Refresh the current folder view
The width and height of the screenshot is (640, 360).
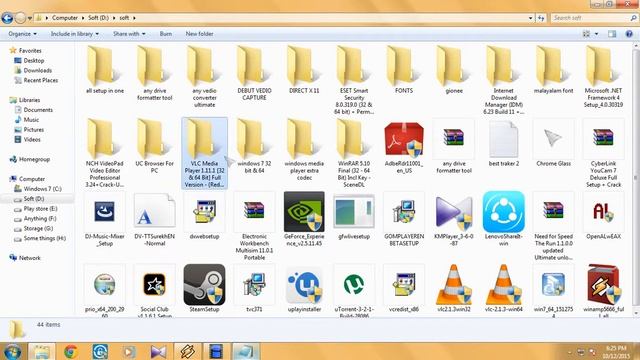(x=541, y=18)
